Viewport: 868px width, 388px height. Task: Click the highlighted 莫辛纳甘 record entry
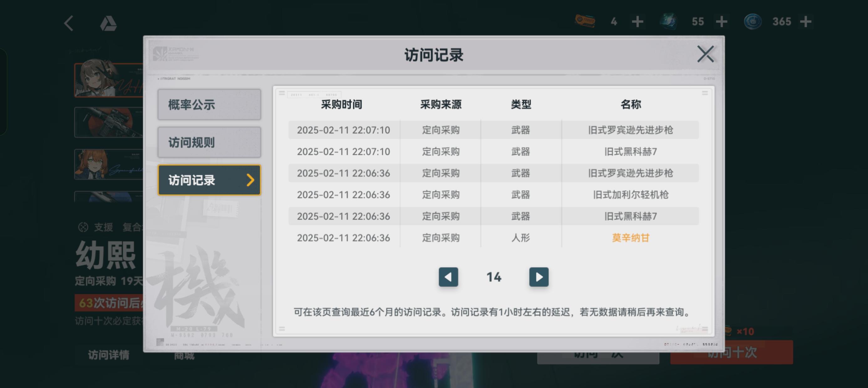click(630, 238)
